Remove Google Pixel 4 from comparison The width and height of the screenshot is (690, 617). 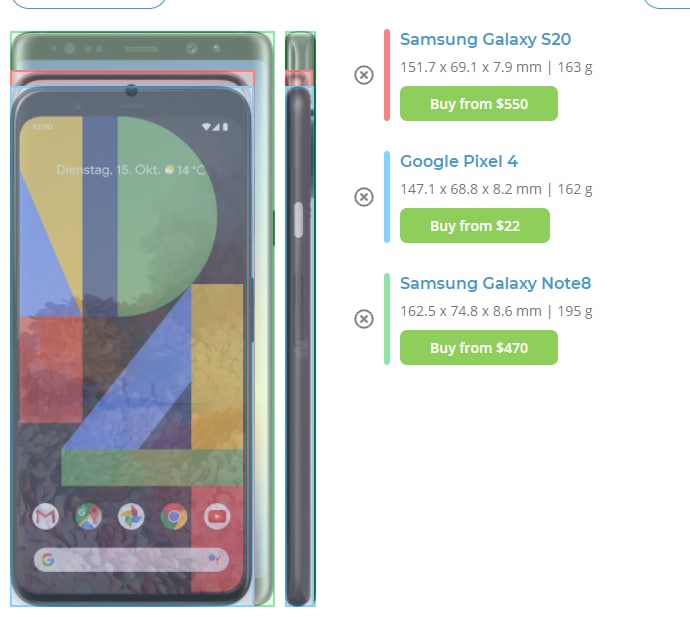(x=364, y=197)
